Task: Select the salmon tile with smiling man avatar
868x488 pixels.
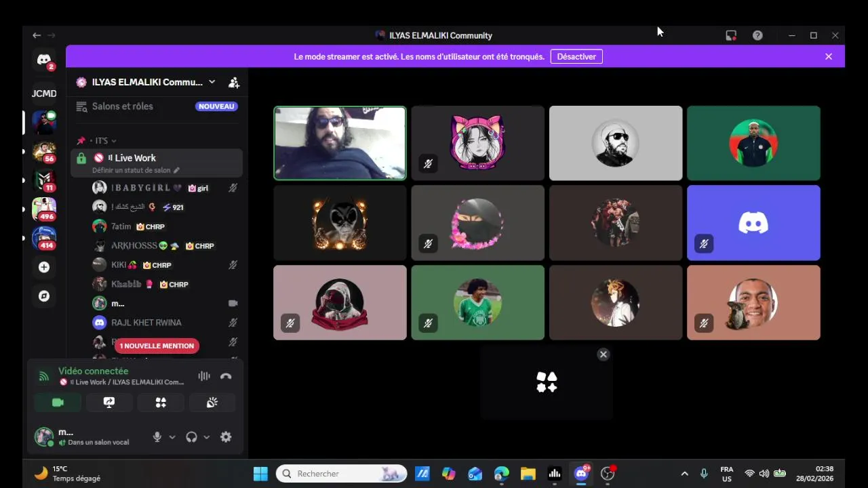Action: (x=753, y=302)
